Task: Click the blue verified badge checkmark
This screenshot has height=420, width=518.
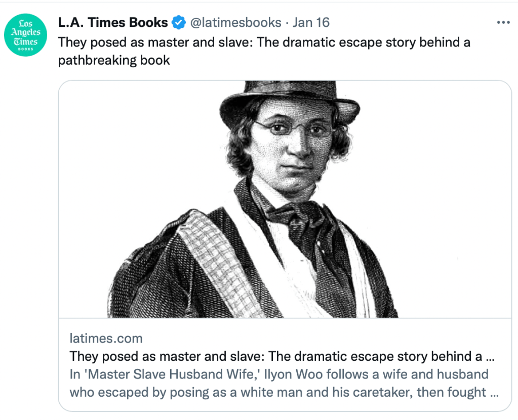Action: (178, 23)
